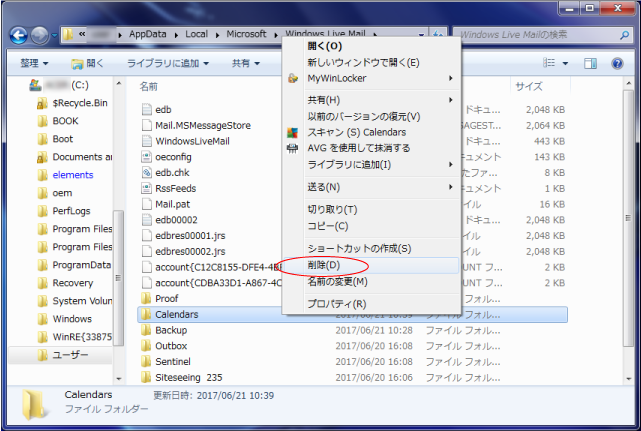Click the RssFeeds file icon
Viewport: 641px width, 431px height.
pos(146,188)
